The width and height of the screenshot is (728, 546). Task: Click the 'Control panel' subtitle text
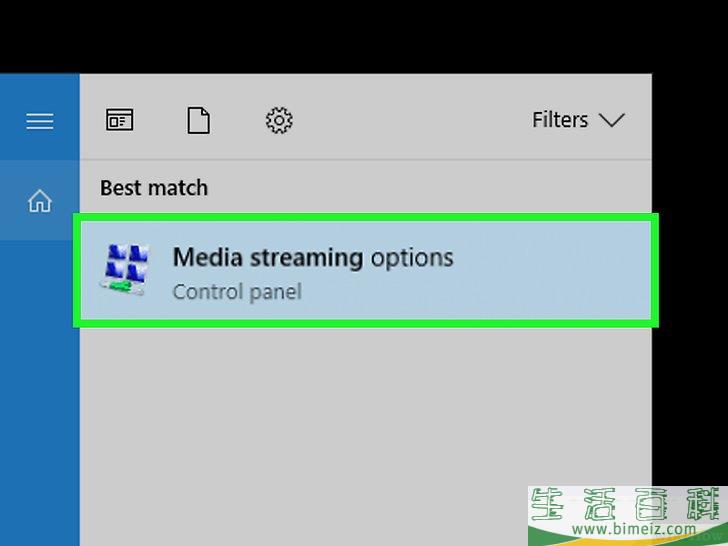tap(237, 292)
